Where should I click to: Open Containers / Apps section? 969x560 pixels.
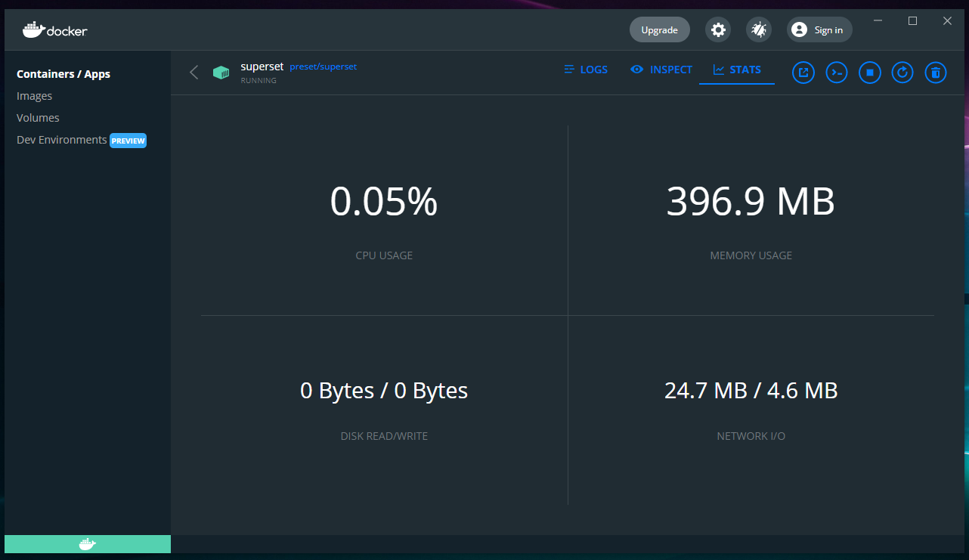point(63,74)
